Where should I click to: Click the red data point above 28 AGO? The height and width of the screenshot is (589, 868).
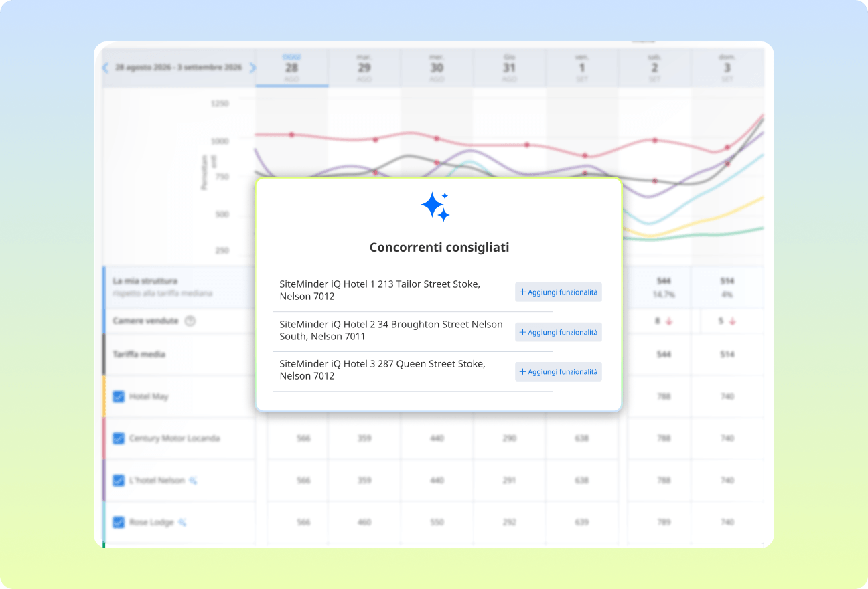pyautogui.click(x=291, y=135)
